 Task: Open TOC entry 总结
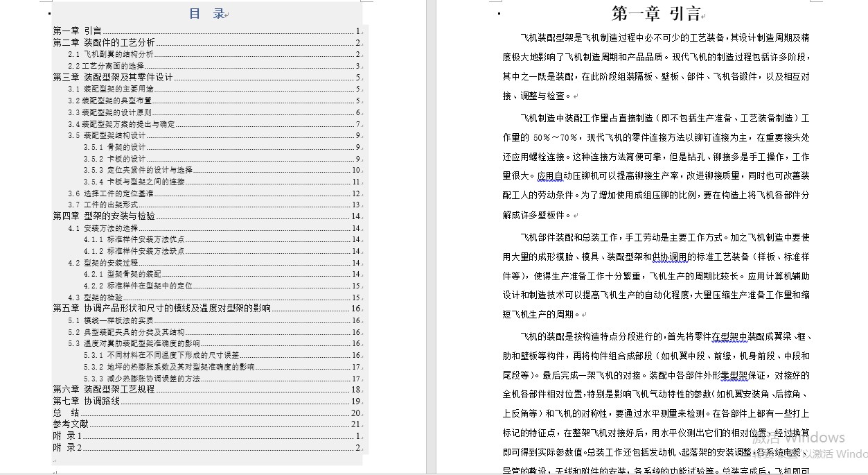(x=207, y=413)
